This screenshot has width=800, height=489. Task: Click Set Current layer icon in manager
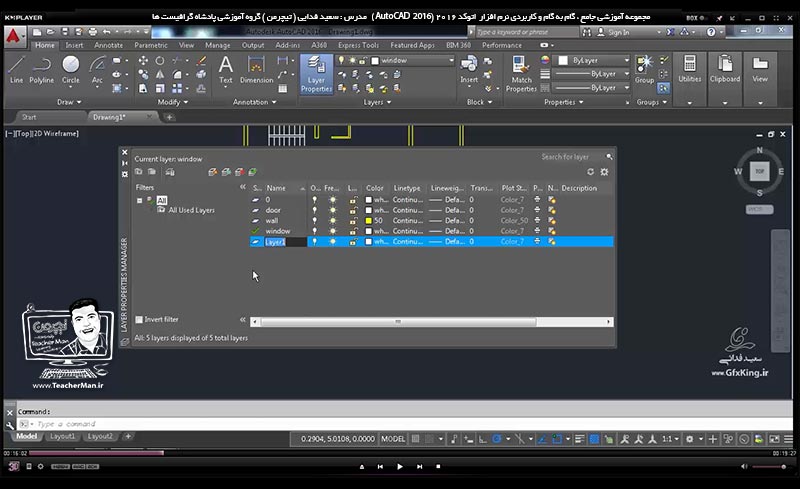252,172
